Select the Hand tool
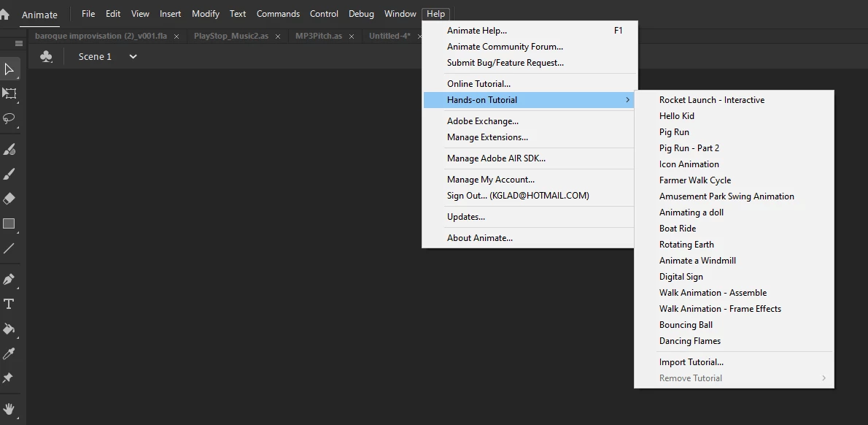 [9, 410]
